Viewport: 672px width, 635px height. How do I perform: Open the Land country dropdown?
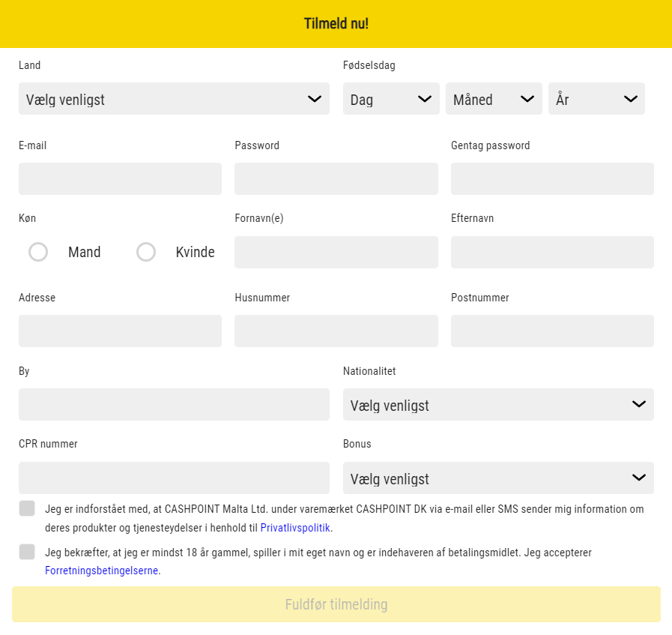click(174, 99)
